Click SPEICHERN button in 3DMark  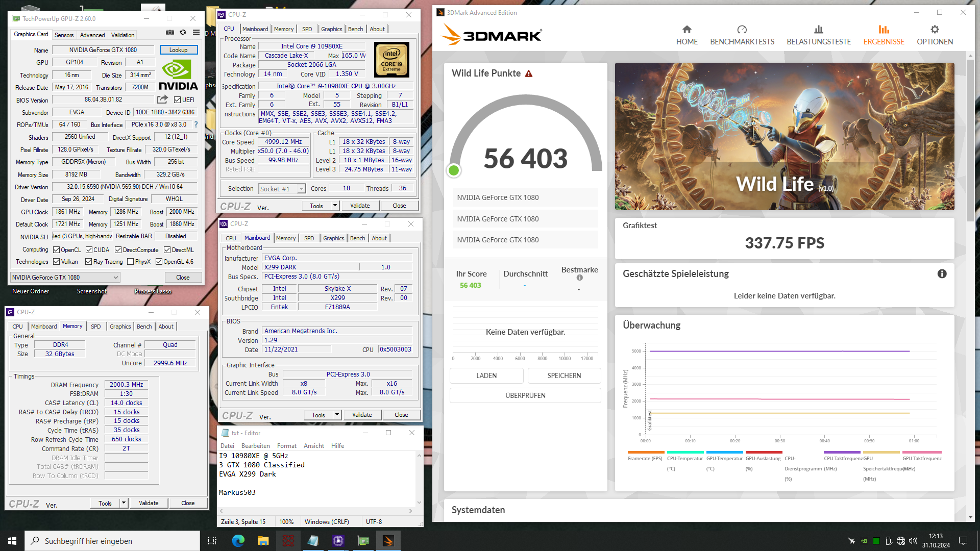click(564, 375)
